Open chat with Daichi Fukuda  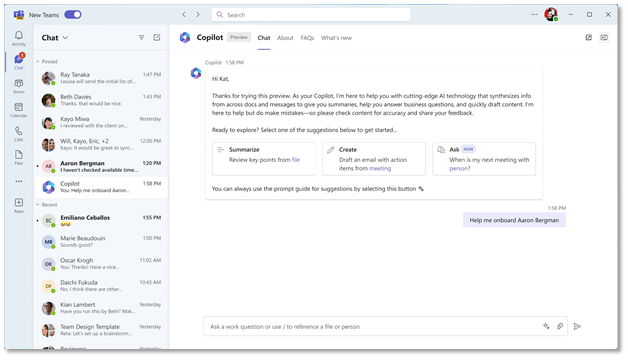101,286
